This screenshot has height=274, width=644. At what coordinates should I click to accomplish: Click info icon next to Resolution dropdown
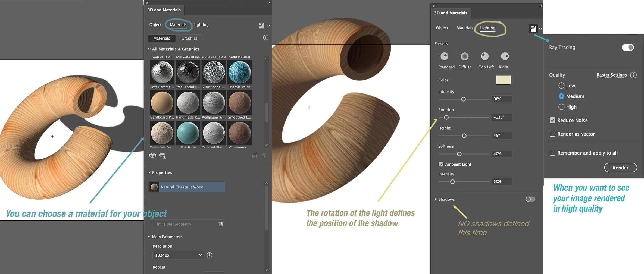point(210,255)
